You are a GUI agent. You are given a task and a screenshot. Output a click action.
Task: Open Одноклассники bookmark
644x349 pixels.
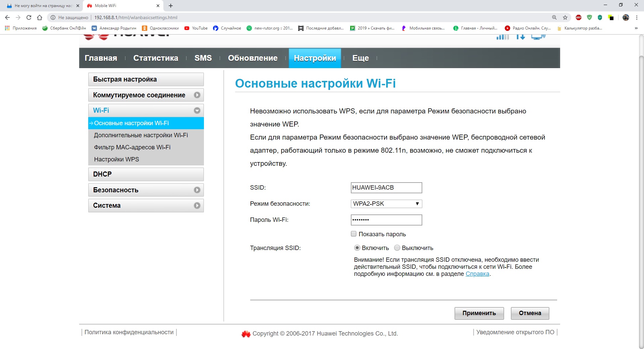pos(160,28)
